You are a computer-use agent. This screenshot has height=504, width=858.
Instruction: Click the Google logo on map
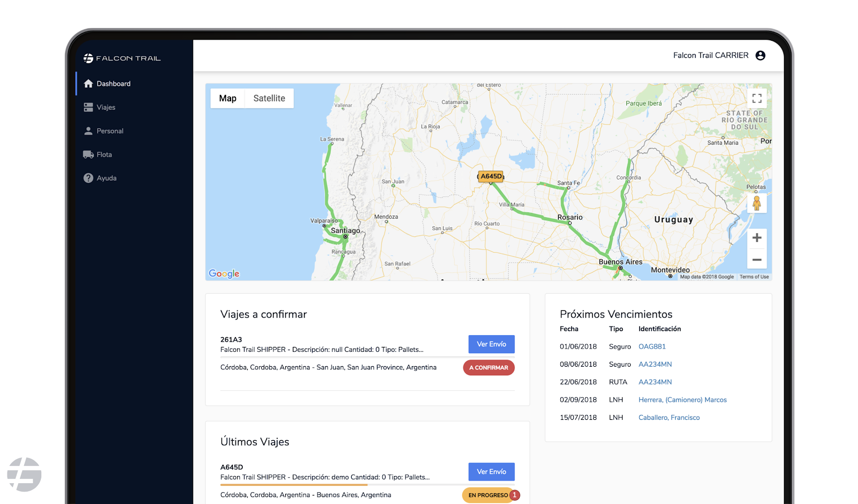[224, 273]
